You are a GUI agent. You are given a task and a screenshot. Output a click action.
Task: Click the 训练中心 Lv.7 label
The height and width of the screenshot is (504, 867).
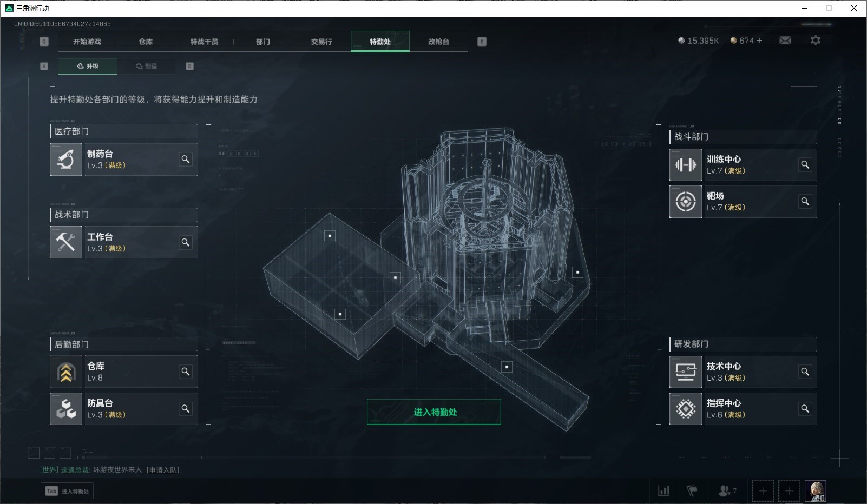[726, 171]
